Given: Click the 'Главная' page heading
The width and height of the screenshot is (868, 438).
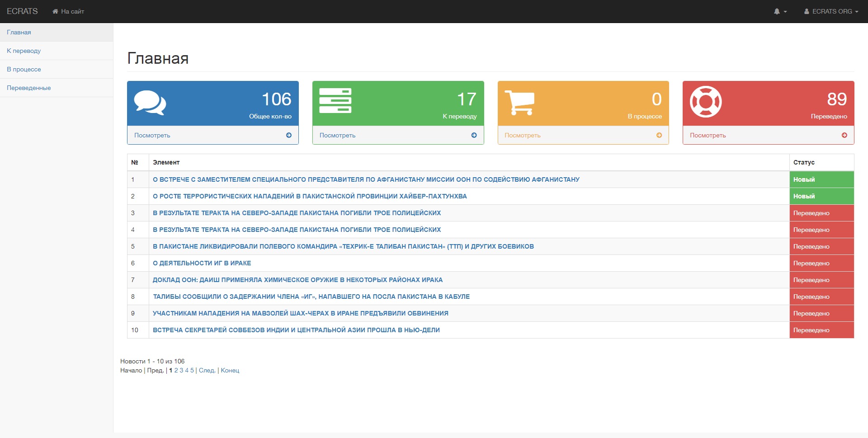Looking at the screenshot, I should [158, 58].
